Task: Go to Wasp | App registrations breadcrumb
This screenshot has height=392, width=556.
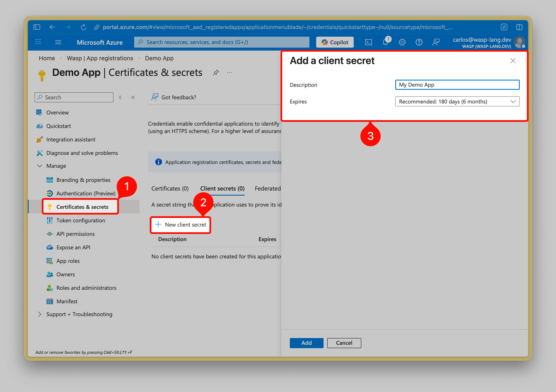Action: (100, 58)
